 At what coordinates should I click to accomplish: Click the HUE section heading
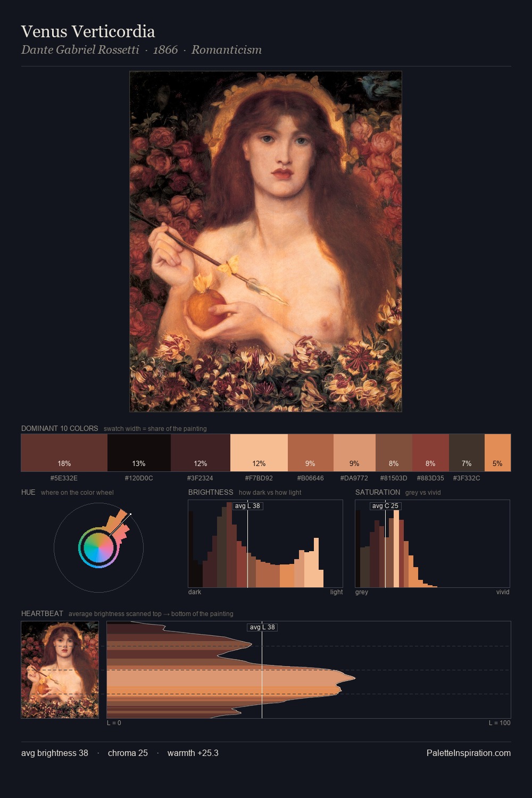[28, 492]
